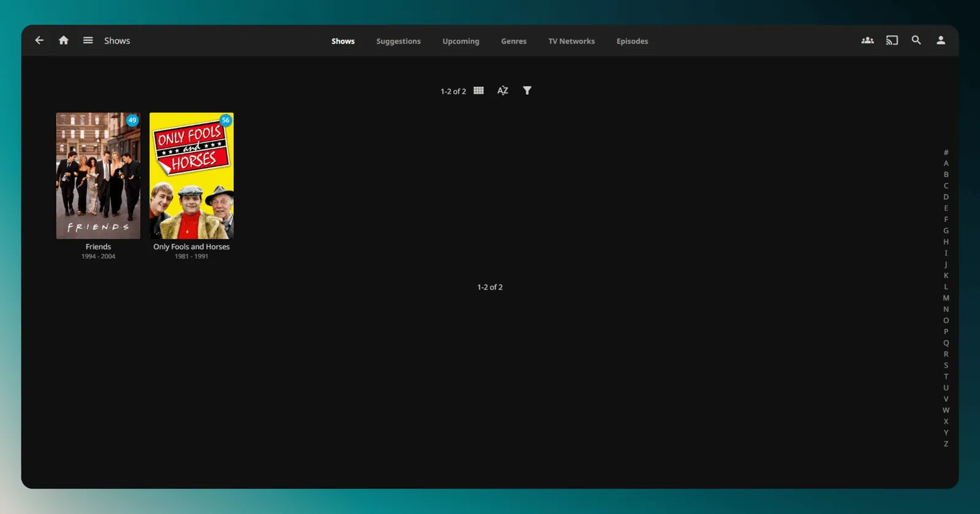Go back with the arrow icon

tap(39, 40)
